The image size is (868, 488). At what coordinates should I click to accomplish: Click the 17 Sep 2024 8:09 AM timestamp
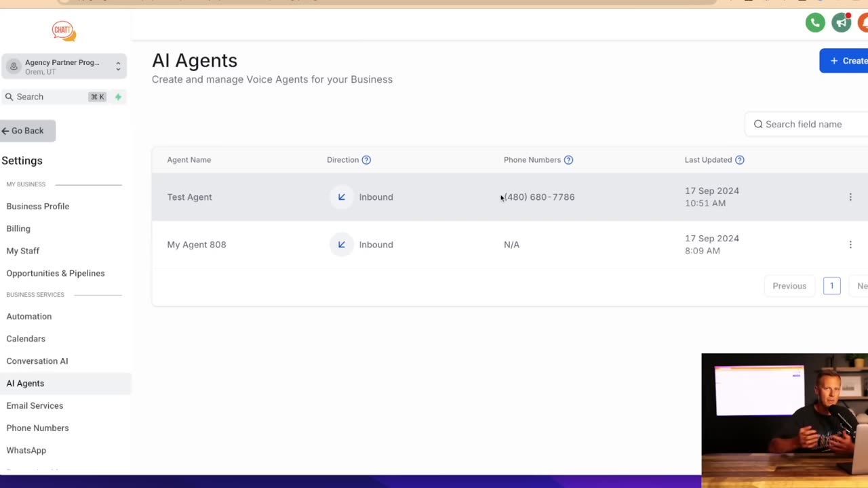712,245
